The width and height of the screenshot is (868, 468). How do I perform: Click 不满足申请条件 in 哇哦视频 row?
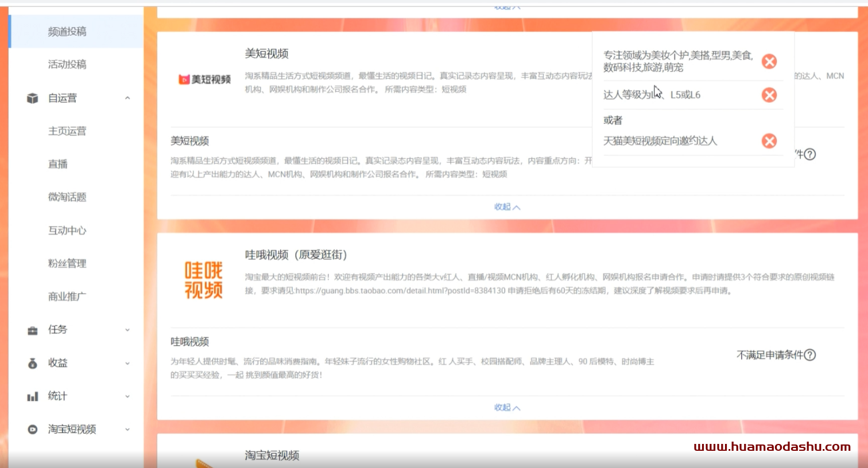[770, 355]
